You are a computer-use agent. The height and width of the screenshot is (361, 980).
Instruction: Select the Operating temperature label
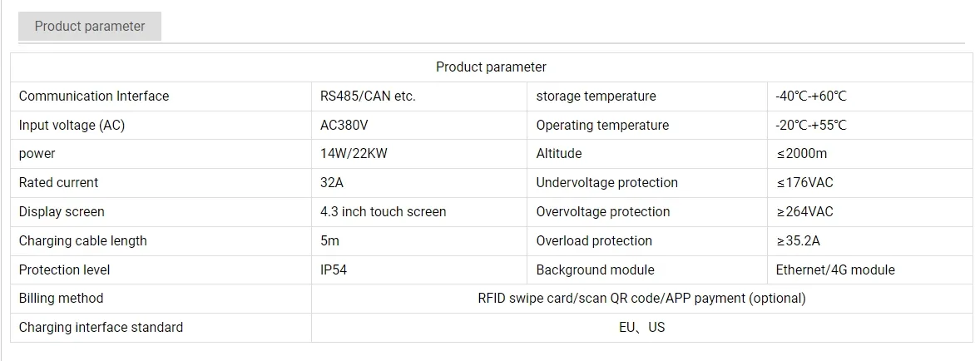602,126
